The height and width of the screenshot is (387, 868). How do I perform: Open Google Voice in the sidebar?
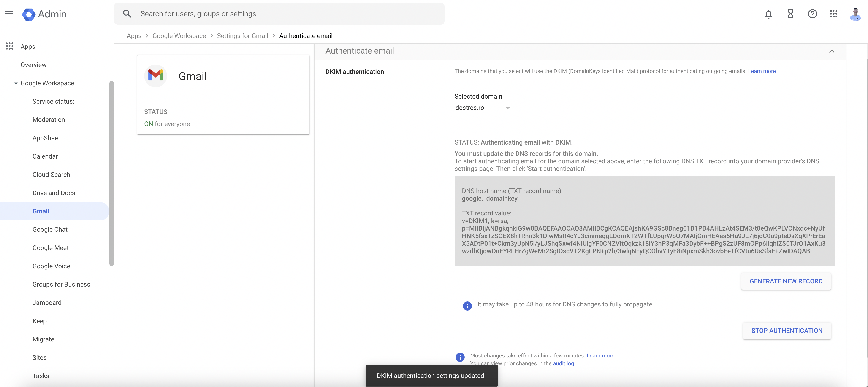coord(51,266)
